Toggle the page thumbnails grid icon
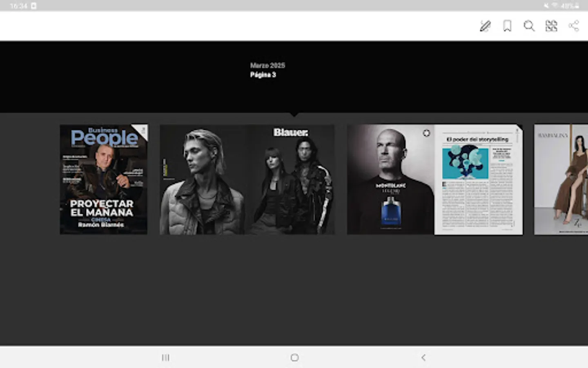Screen dimensions: 588x368 click(x=551, y=26)
